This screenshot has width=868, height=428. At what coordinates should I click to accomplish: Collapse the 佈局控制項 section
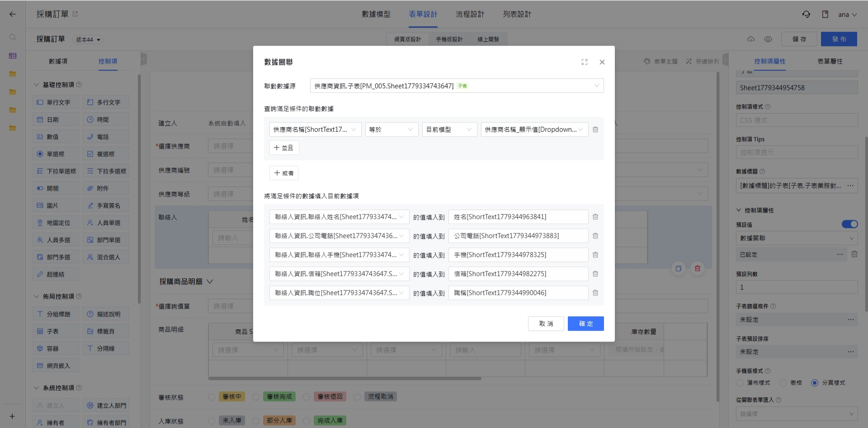coord(37,296)
